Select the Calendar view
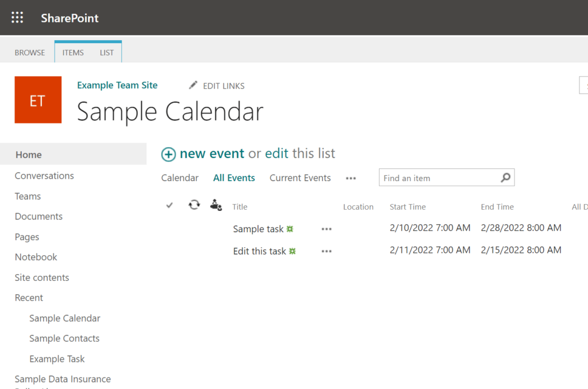588x389 pixels. 180,178
